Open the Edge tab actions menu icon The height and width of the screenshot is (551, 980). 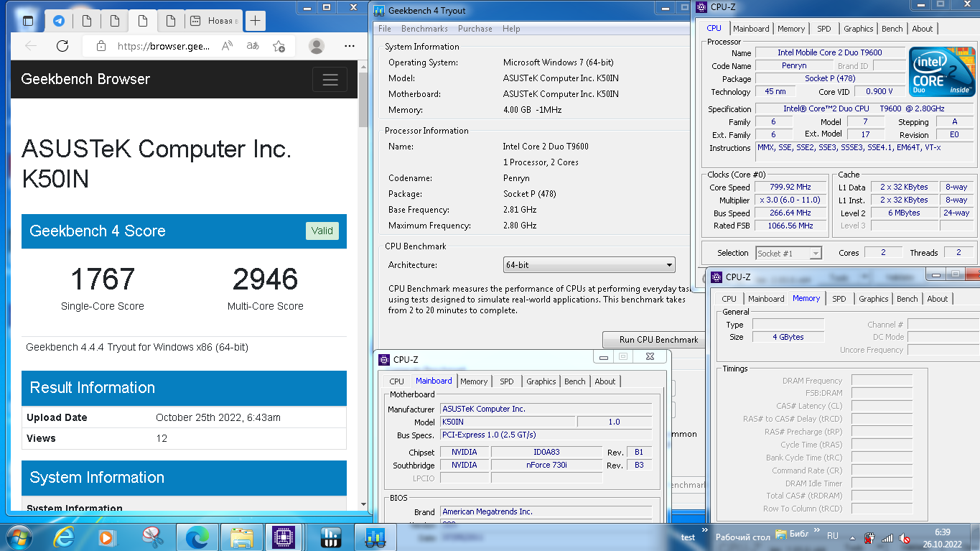[28, 21]
